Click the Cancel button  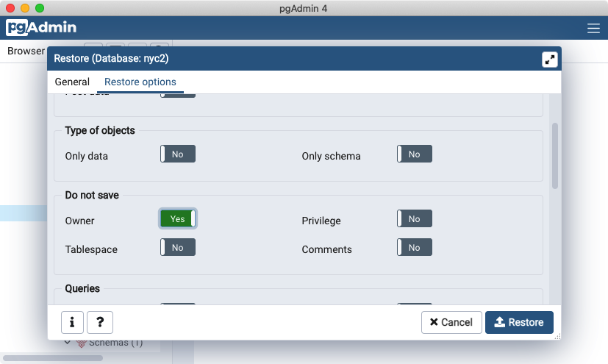click(451, 322)
